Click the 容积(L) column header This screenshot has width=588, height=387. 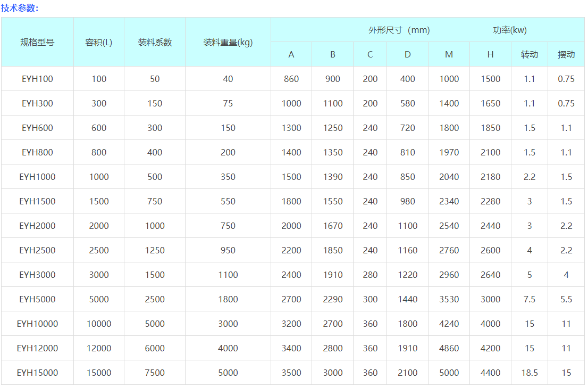(x=99, y=43)
